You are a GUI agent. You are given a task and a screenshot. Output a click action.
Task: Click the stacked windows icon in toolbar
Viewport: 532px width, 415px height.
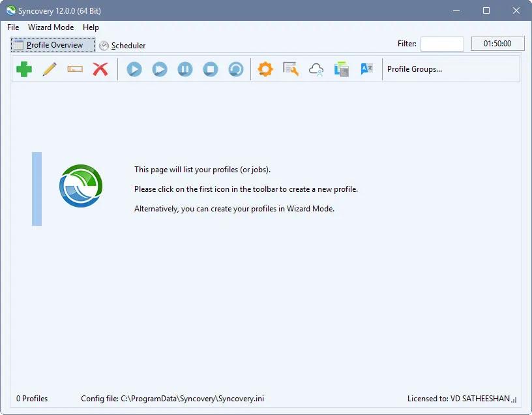click(342, 69)
